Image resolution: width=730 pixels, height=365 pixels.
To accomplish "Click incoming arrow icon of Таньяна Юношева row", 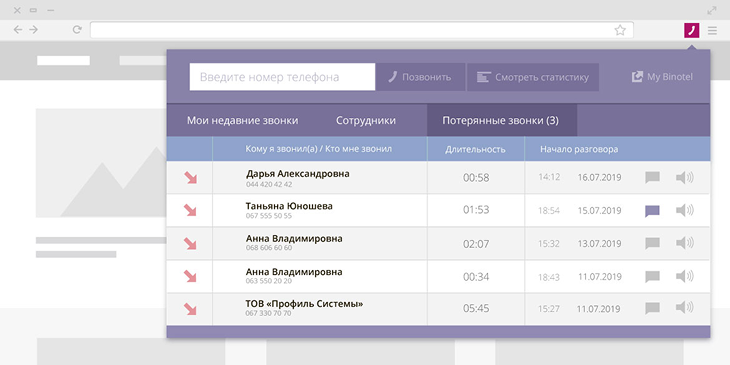I will 190,210.
